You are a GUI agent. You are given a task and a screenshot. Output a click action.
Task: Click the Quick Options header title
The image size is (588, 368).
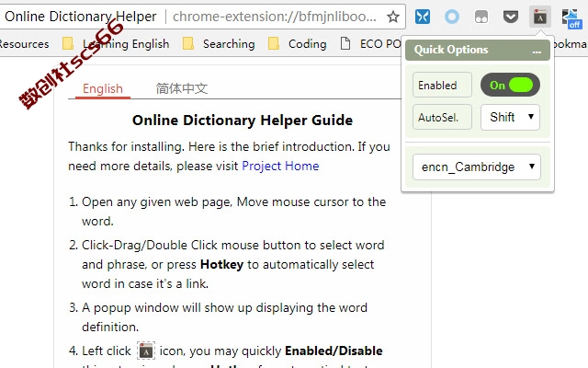coord(451,50)
